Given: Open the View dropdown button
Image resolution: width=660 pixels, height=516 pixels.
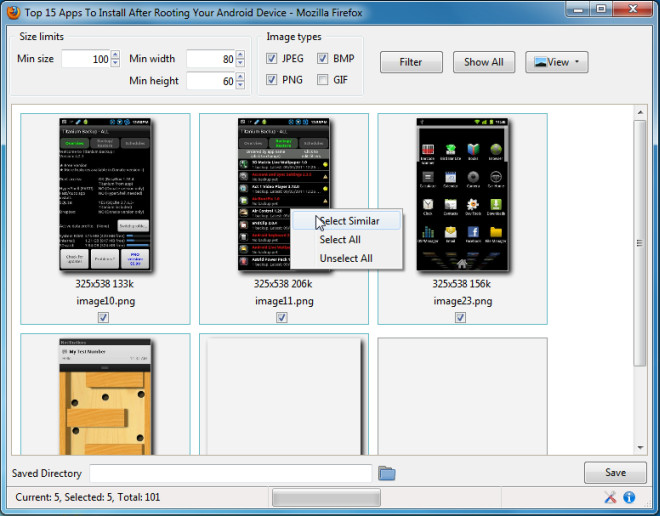Looking at the screenshot, I should tap(556, 62).
